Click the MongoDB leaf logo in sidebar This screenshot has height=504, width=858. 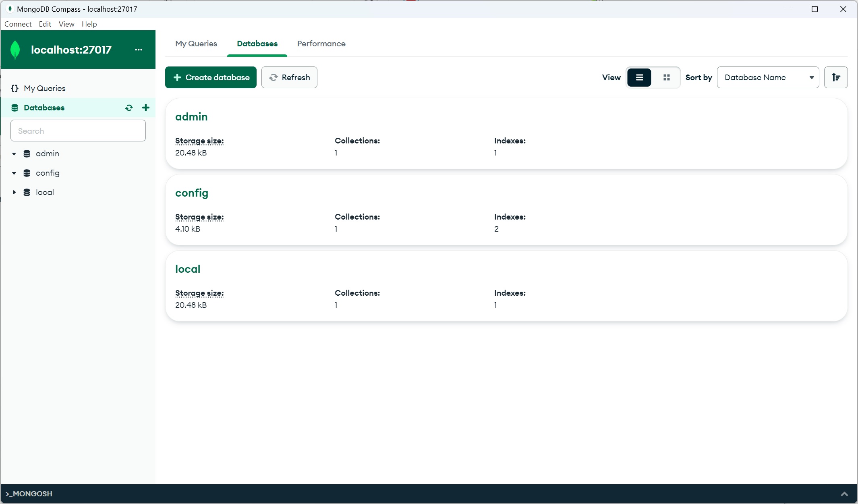(x=15, y=50)
